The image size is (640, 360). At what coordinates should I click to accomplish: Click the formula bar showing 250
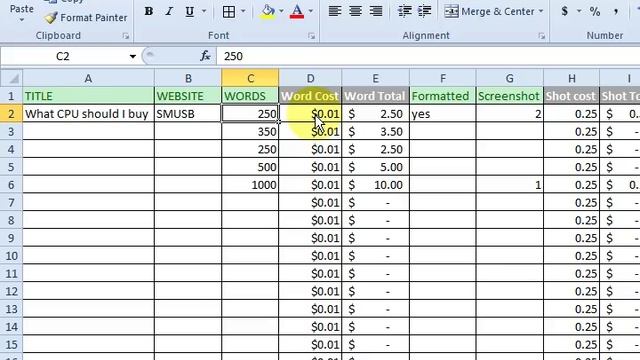click(429, 56)
